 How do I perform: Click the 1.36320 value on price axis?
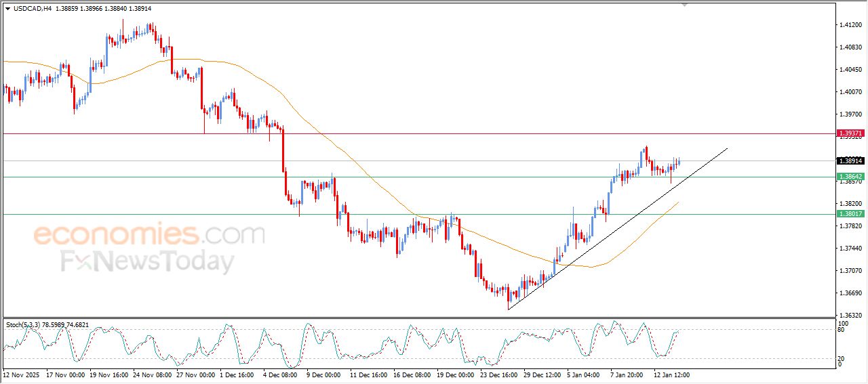850,316
